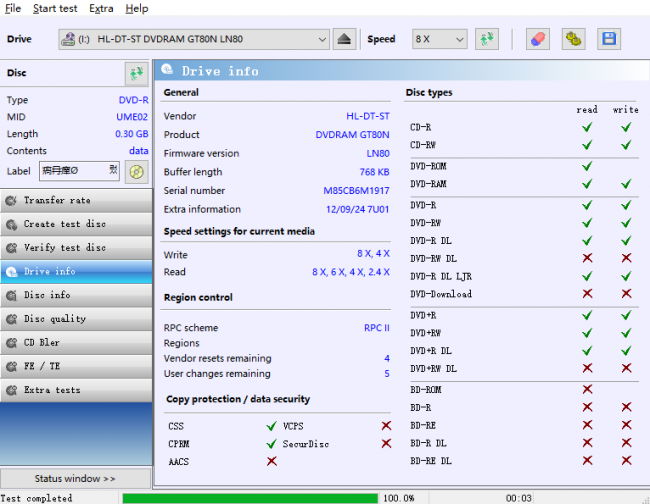Click the CSS green checkmark
The width and height of the screenshot is (650, 504).
(272, 426)
